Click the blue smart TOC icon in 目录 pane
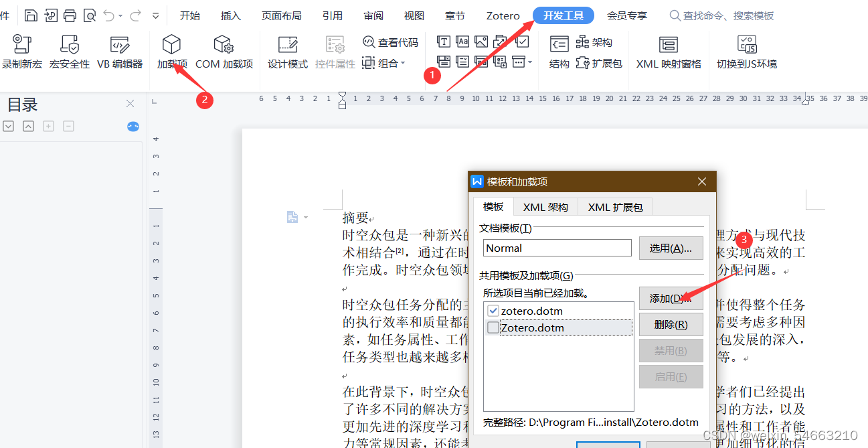 (133, 126)
